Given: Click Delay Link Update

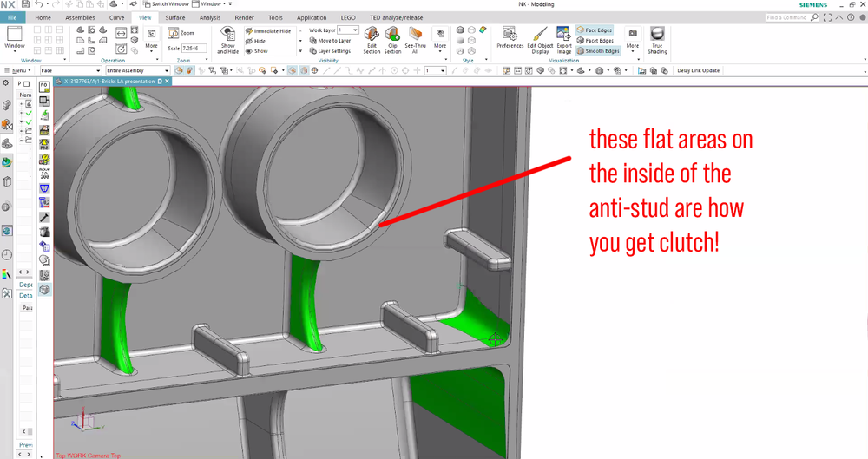Looking at the screenshot, I should 698,70.
